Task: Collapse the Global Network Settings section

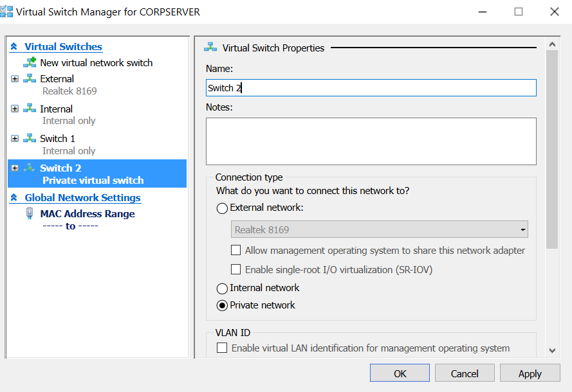Action: [14, 198]
